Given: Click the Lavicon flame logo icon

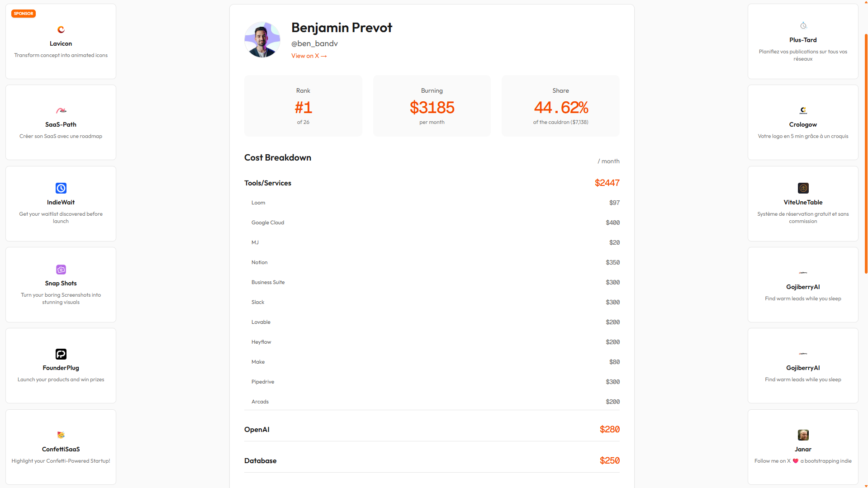Looking at the screenshot, I should [61, 29].
